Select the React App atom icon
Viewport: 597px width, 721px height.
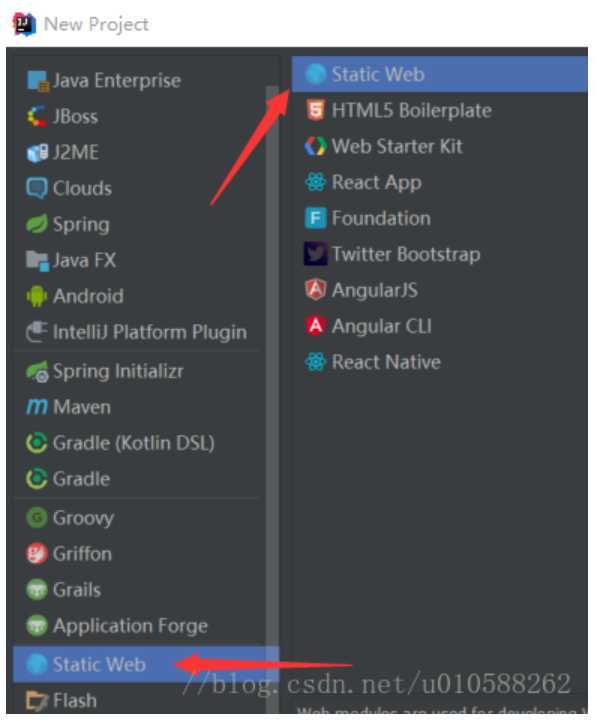pos(316,182)
